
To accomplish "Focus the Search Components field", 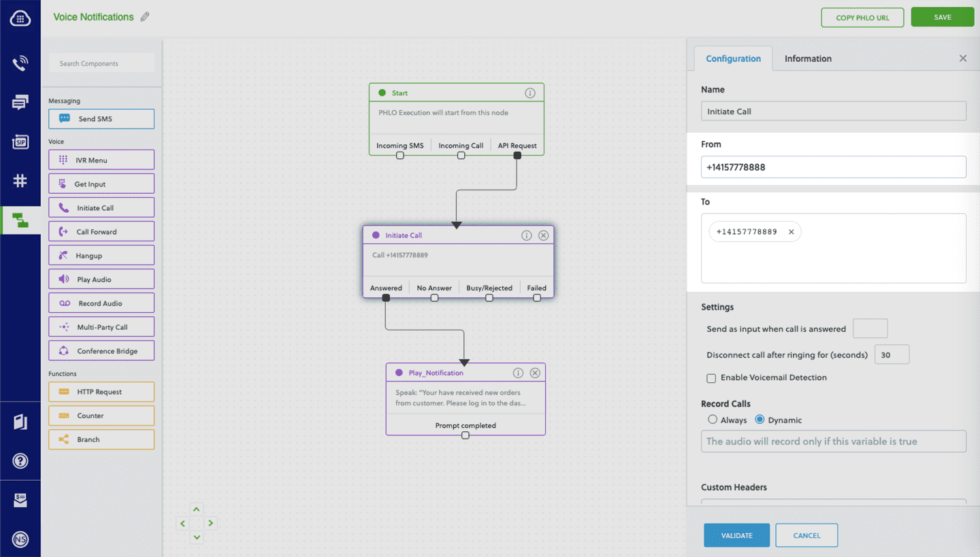I will coord(101,63).
